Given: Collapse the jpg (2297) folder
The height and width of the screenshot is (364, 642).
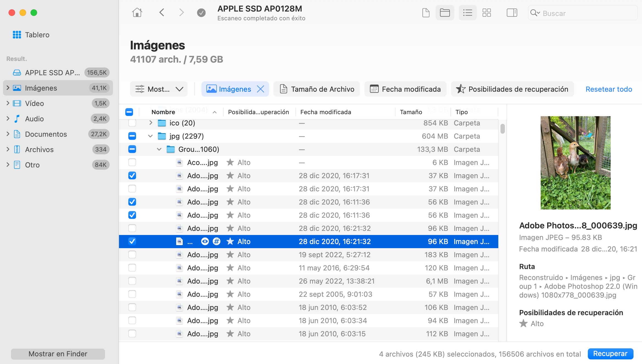Looking at the screenshot, I should [x=150, y=136].
